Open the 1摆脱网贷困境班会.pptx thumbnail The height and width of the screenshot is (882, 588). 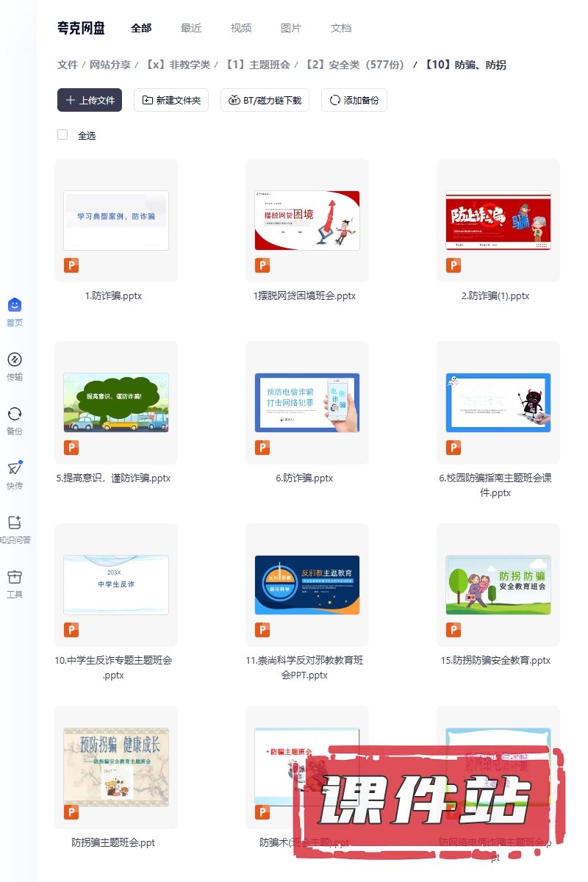click(x=306, y=220)
